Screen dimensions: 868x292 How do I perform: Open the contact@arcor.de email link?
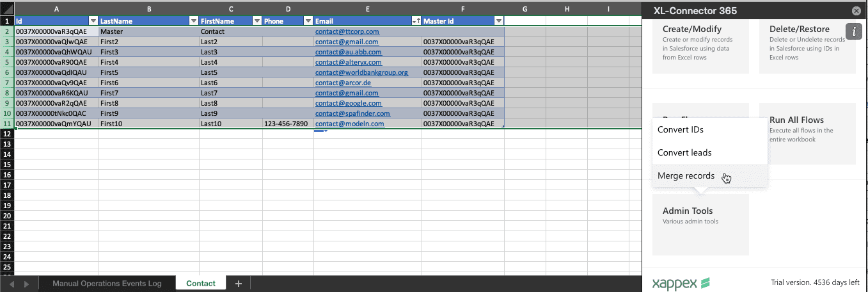tap(343, 83)
